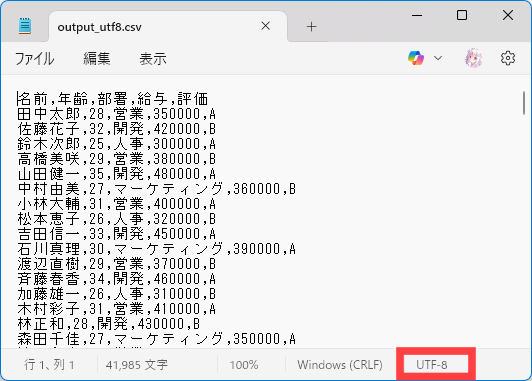Close the Notepad window

pos(508,15)
